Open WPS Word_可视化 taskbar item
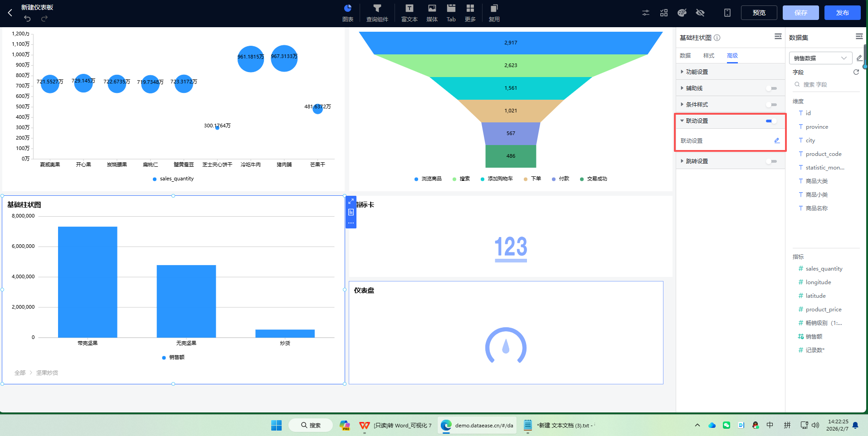 click(x=395, y=425)
